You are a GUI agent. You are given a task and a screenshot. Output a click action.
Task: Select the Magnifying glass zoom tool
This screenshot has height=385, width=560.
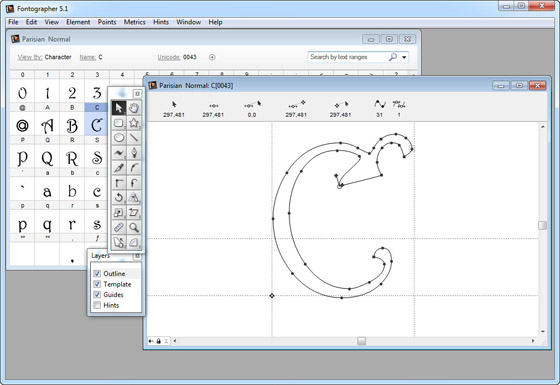134,227
